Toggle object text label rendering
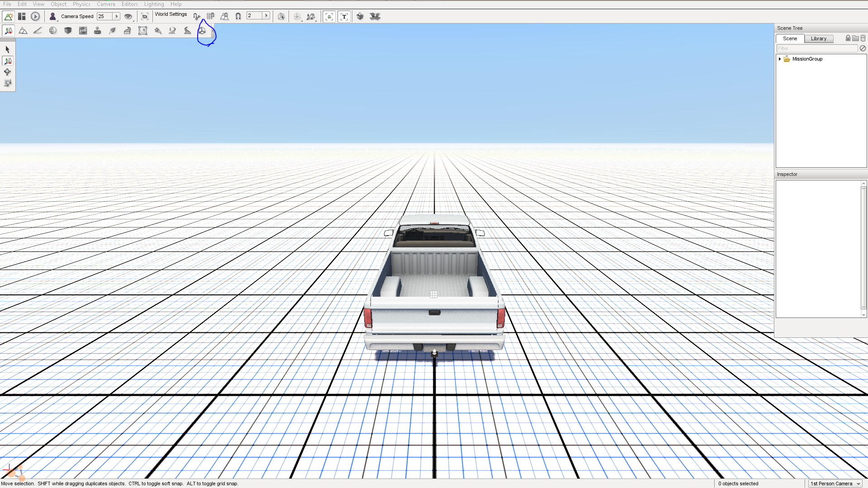Image resolution: width=868 pixels, height=488 pixels. pos(344,17)
